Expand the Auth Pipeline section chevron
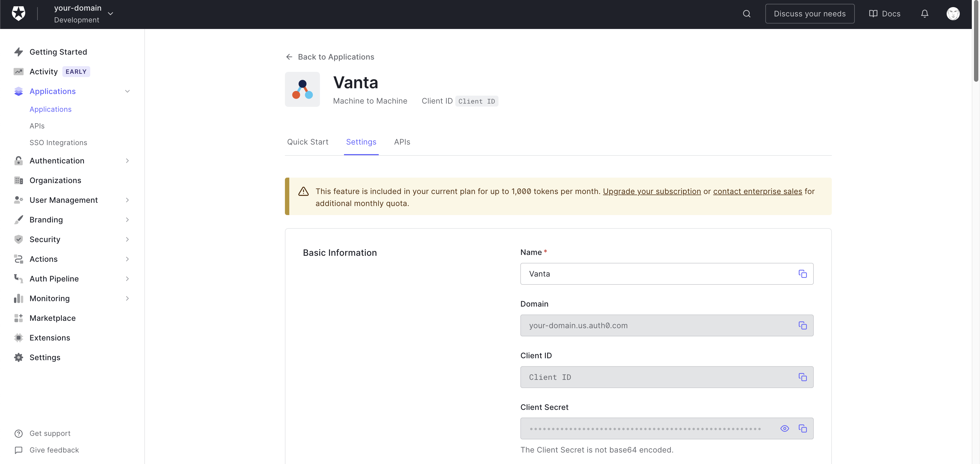 pos(127,279)
